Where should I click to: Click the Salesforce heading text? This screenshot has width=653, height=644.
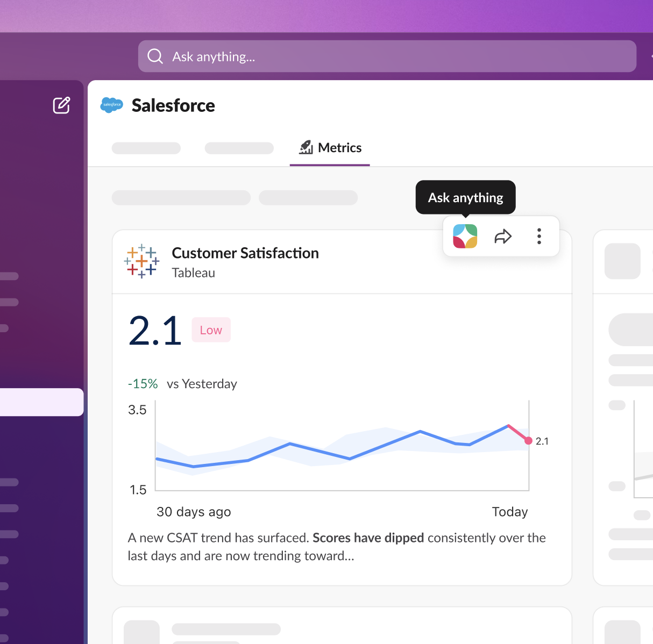173,105
